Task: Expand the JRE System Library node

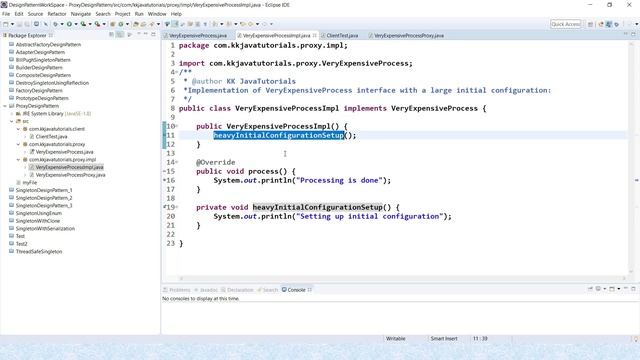Action: pos(12,113)
